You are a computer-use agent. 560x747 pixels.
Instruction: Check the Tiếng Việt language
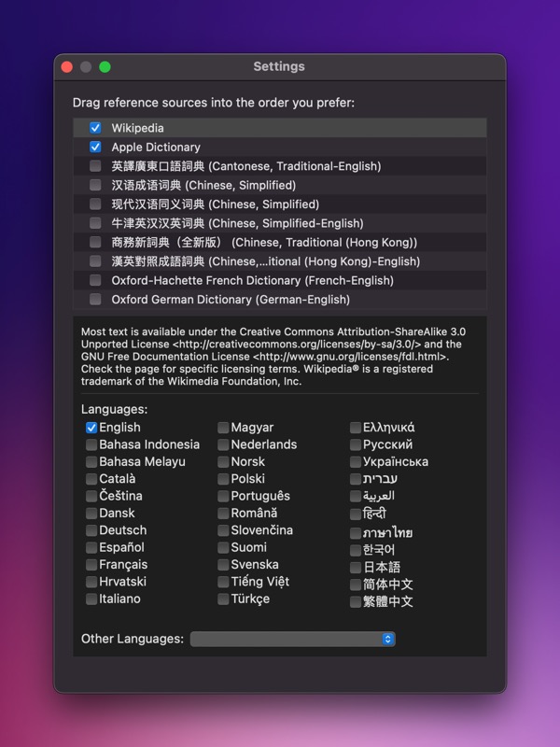coord(223,582)
